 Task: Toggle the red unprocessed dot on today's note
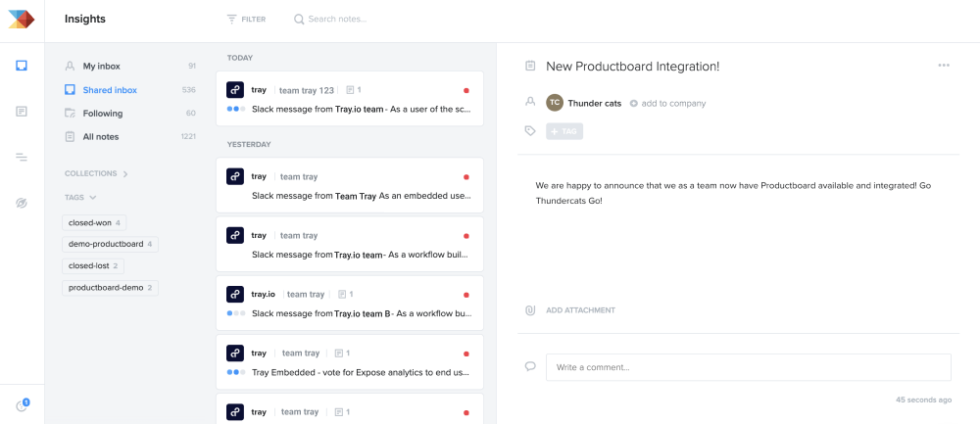tap(466, 90)
